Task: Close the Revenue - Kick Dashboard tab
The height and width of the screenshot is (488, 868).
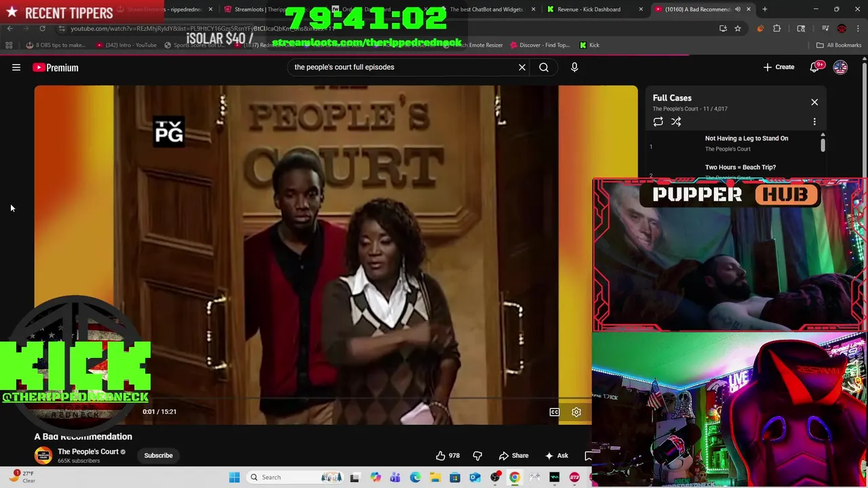Action: 641,9
